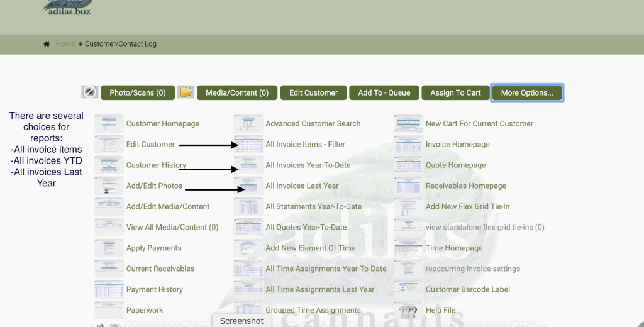
Task: Open All Invoices Last Year link
Action: [302, 186]
